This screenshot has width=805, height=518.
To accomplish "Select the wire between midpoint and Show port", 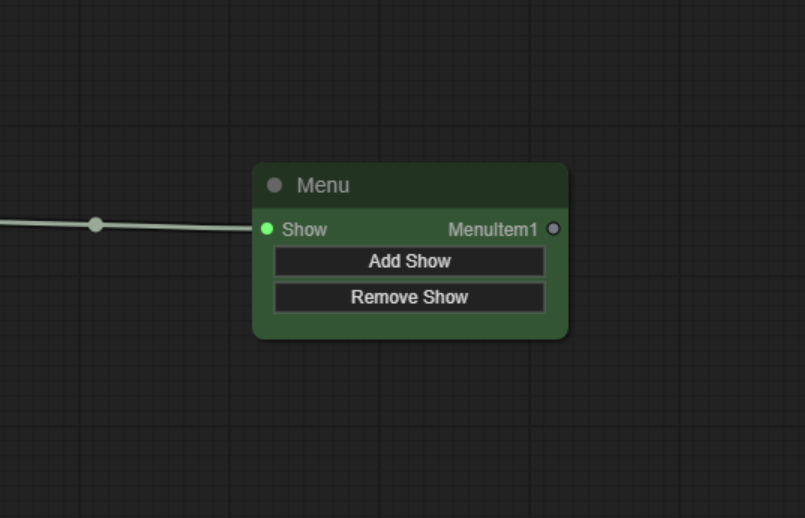I will click(x=175, y=227).
